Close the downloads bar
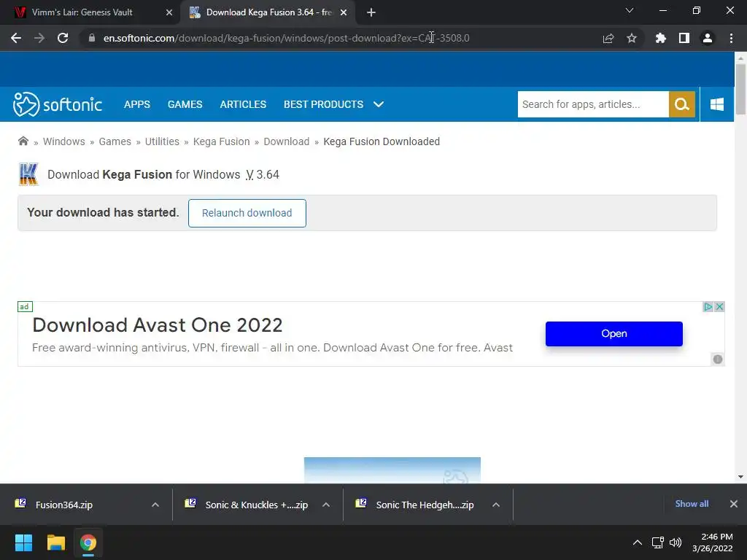The width and height of the screenshot is (747, 560). [x=734, y=504]
